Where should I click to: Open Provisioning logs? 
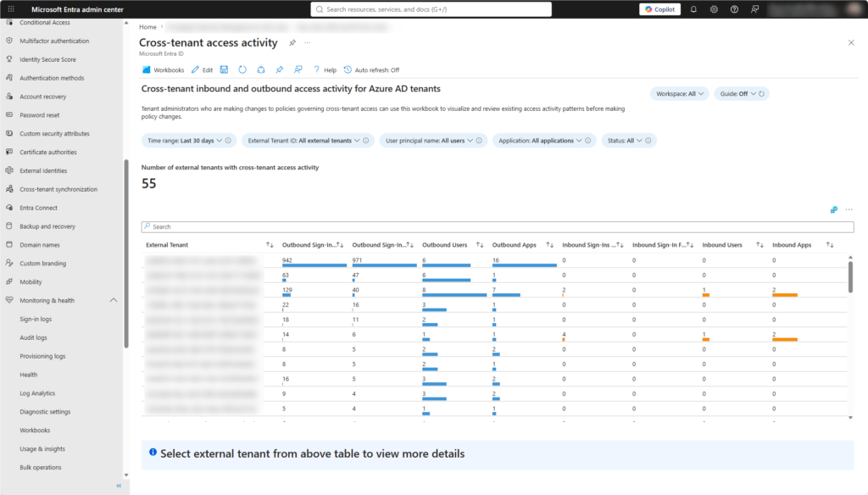coord(42,356)
